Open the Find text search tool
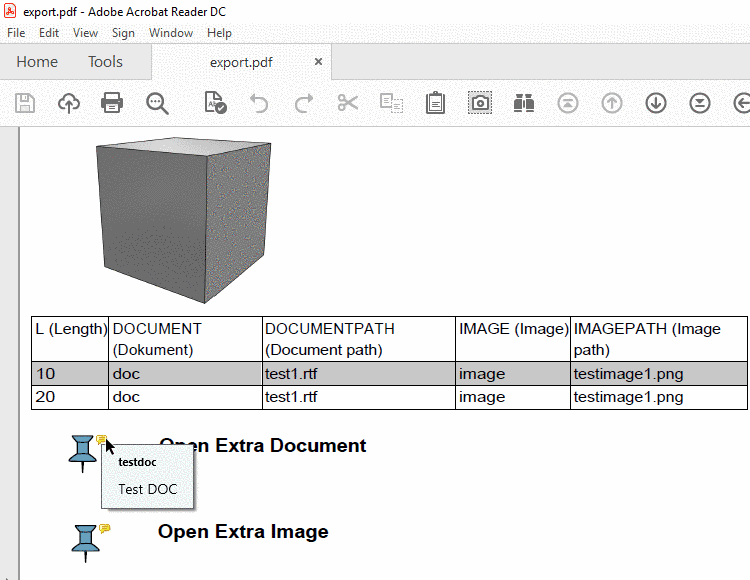 (x=157, y=103)
